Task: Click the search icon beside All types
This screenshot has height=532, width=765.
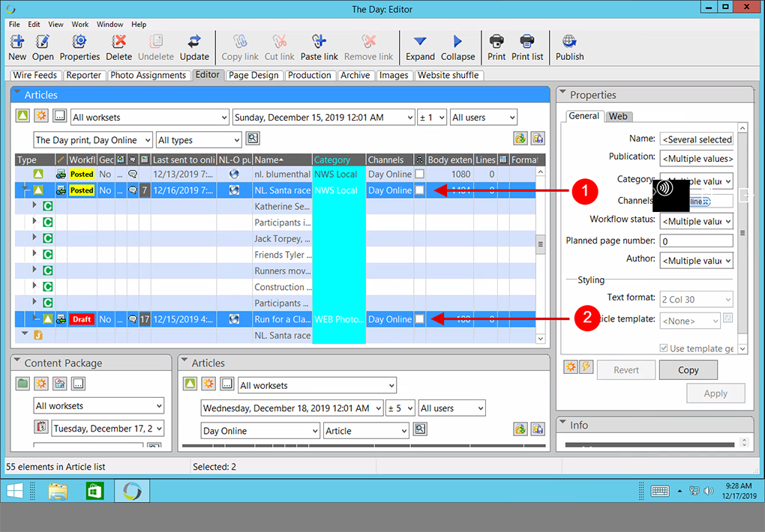Action: point(252,139)
